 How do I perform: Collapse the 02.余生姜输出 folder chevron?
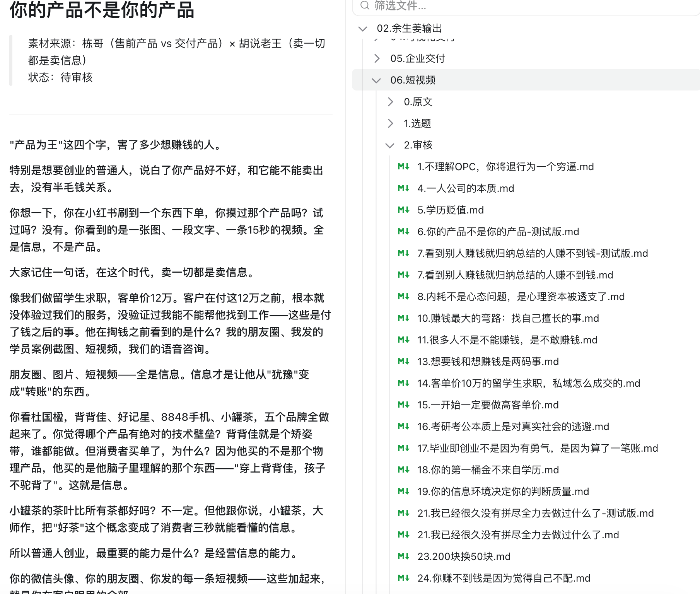pos(363,29)
